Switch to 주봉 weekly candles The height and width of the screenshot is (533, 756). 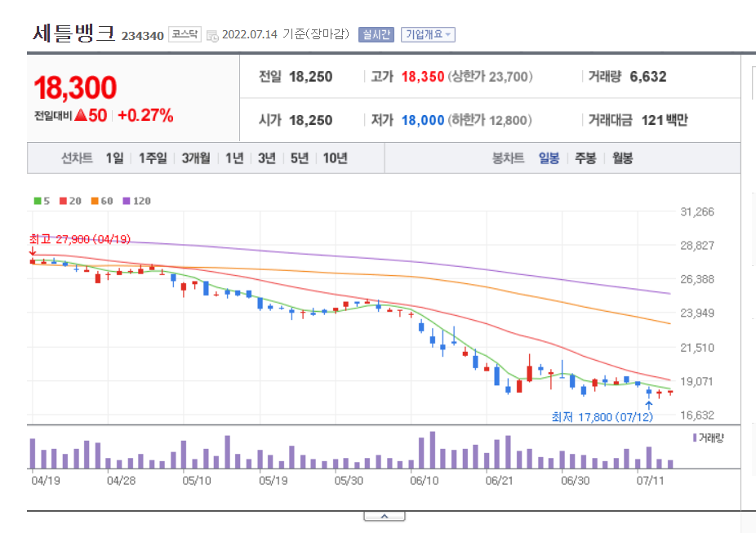click(585, 158)
